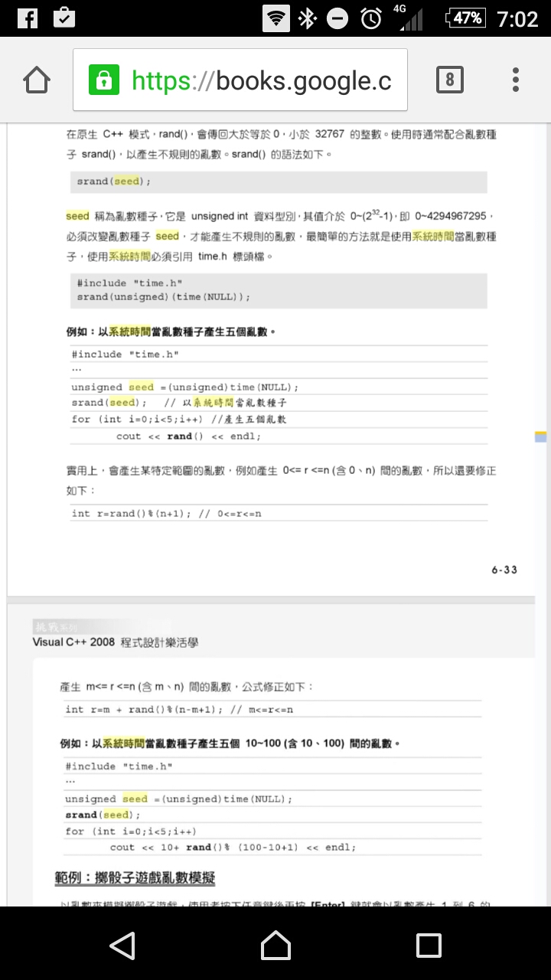Tap the Android back navigation button
The width and height of the screenshot is (551, 980).
tap(122, 946)
